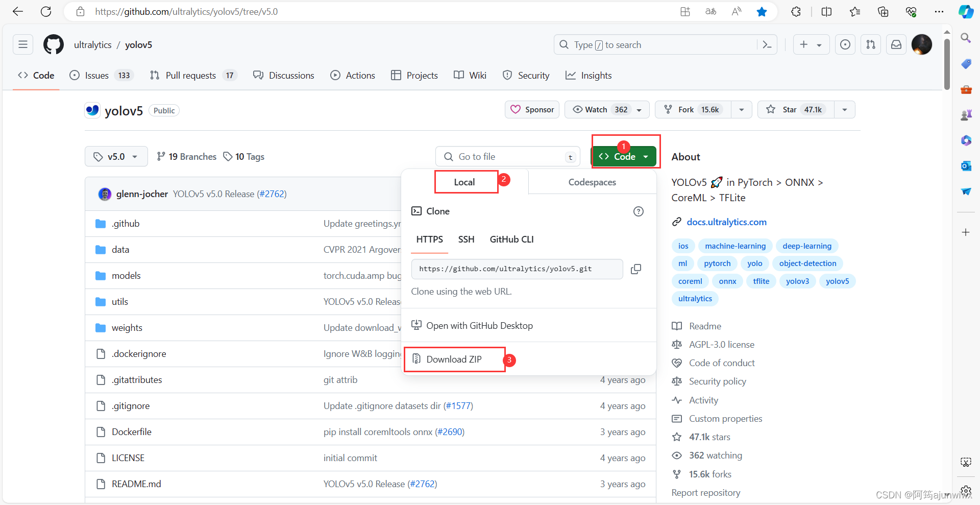Go to GitHub home via Octocat logo
The width and height of the screenshot is (980, 505).
[54, 44]
